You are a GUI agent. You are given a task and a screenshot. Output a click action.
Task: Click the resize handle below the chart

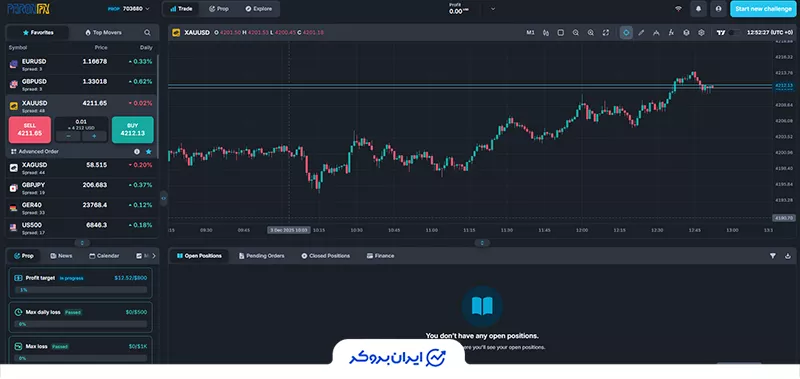click(x=482, y=243)
